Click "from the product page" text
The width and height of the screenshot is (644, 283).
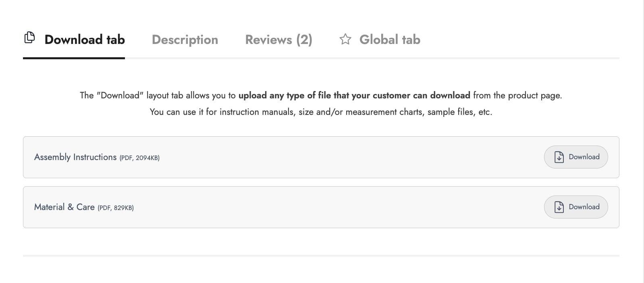pyautogui.click(x=517, y=96)
